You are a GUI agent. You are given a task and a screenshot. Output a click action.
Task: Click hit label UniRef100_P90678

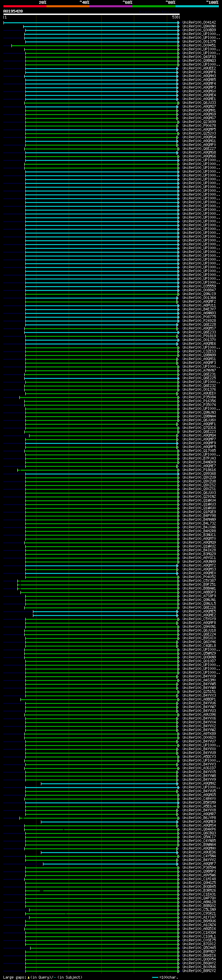point(199,125)
